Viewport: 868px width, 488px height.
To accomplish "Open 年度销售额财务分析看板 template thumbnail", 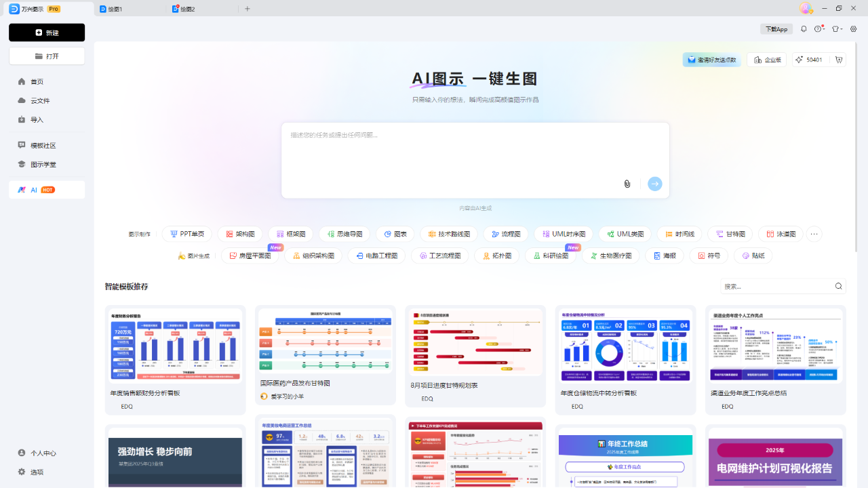I will tap(176, 347).
